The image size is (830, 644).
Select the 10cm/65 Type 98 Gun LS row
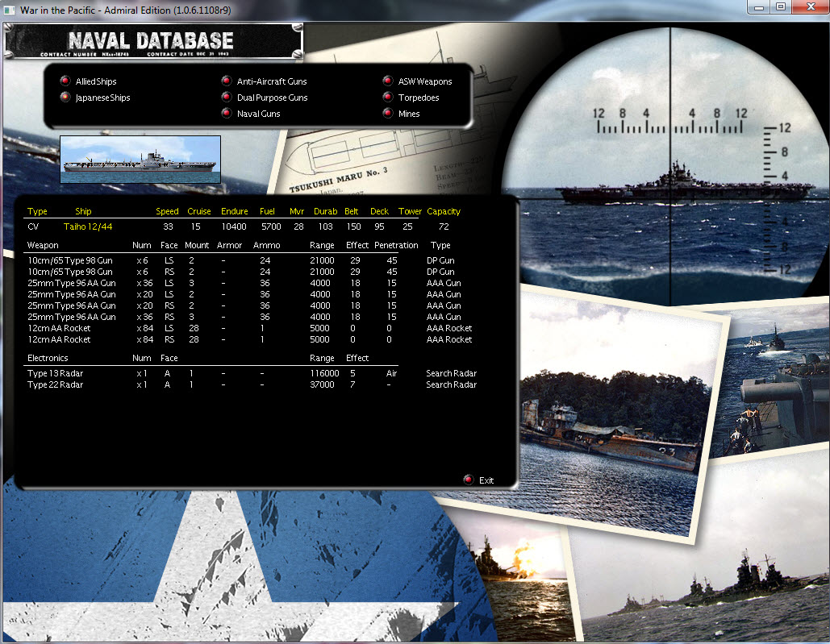click(241, 260)
